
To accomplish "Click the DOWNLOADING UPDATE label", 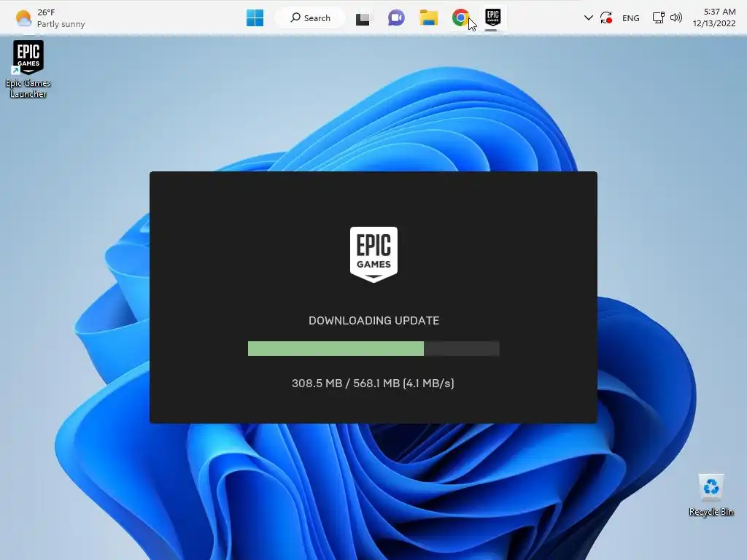I will pyautogui.click(x=374, y=321).
